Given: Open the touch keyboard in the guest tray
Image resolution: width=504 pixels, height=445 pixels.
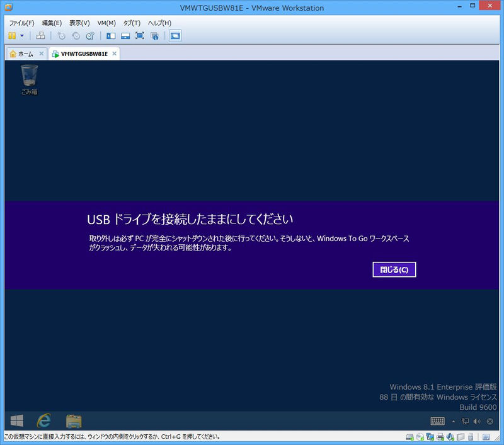Looking at the screenshot, I should [437, 421].
